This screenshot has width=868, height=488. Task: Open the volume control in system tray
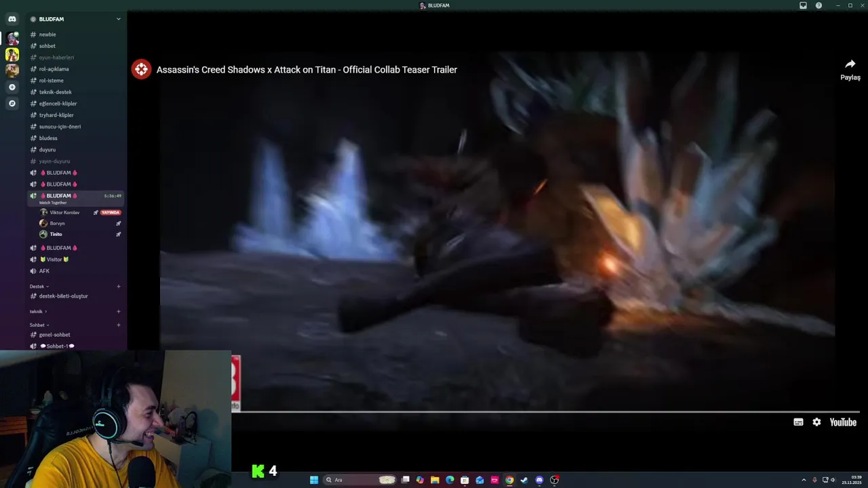click(833, 480)
